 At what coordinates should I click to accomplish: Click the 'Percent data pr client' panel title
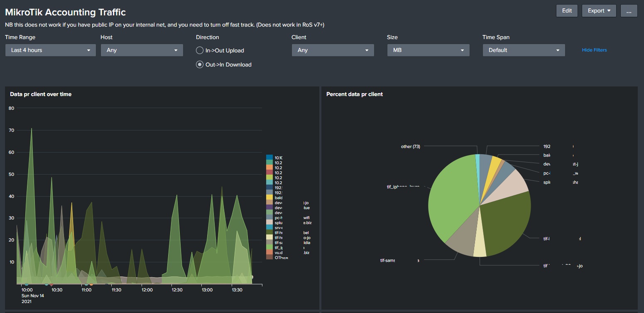click(355, 94)
